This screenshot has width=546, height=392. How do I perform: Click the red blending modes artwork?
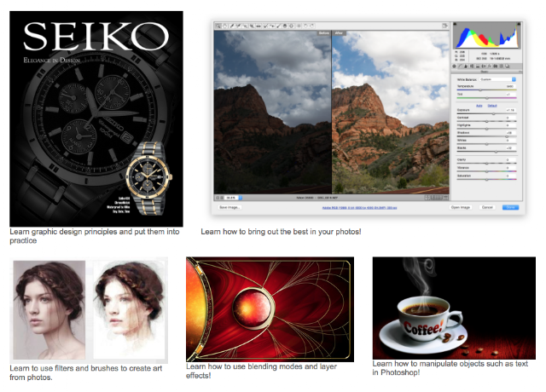(270, 309)
